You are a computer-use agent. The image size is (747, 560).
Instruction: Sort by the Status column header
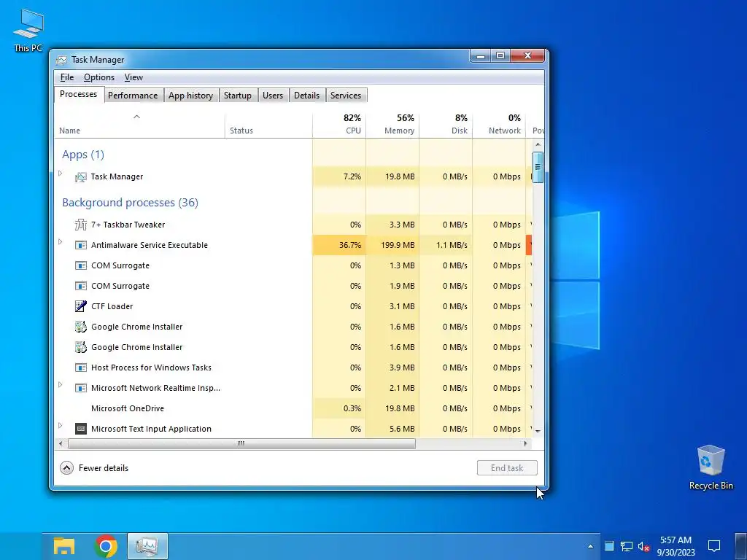pyautogui.click(x=268, y=125)
